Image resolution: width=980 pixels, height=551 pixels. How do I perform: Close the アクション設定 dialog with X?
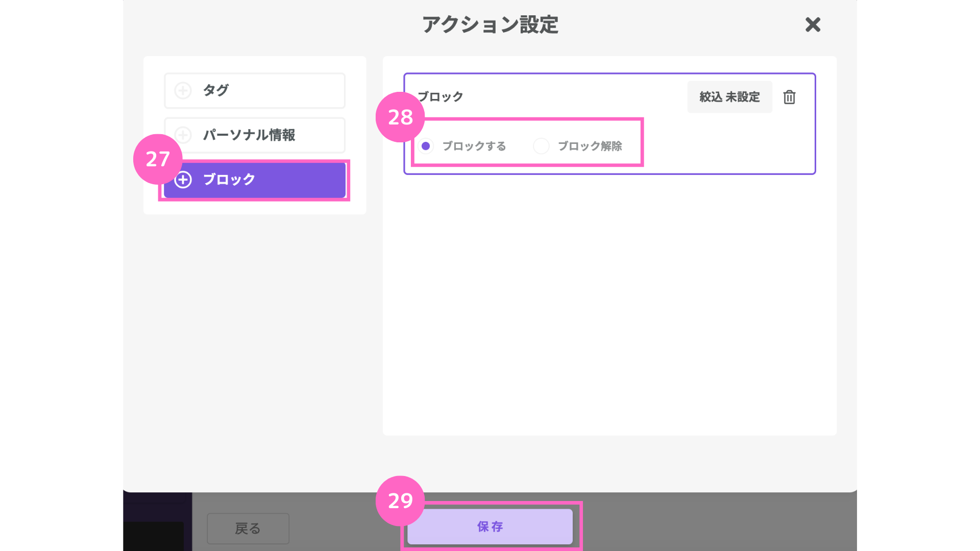[813, 24]
